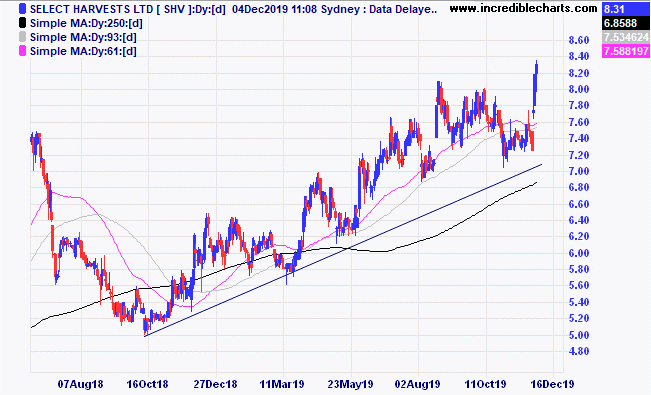This screenshot has width=651, height=395.
Task: Click the 7.40 price axis label
Action: click(x=579, y=138)
